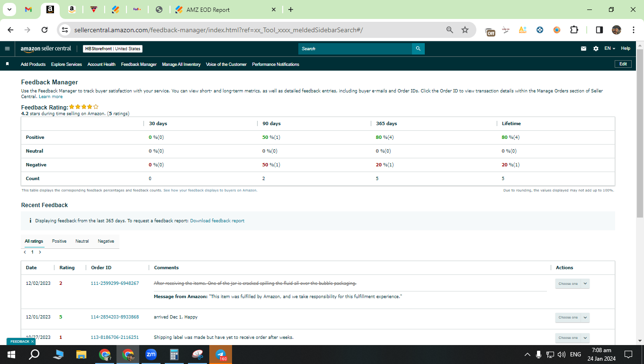644x364 pixels.
Task: Open order ID 114-2854203-8933868
Action: tap(115, 317)
